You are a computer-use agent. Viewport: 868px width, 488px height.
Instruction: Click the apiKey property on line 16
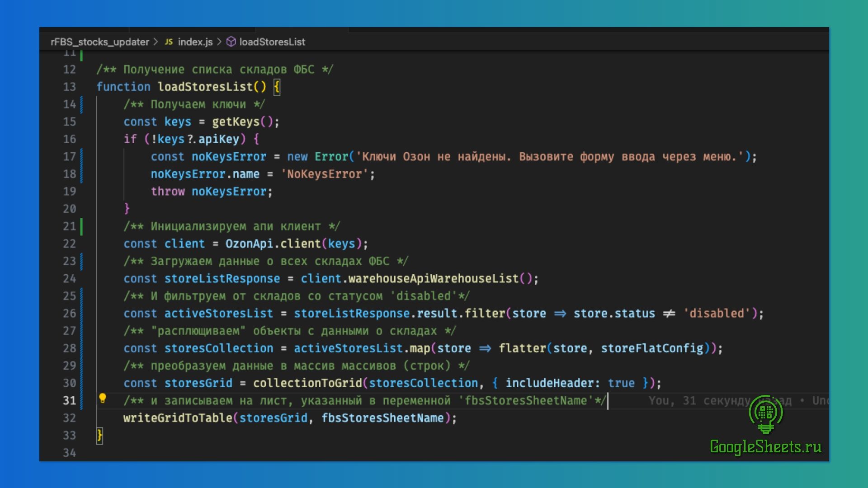(219, 139)
